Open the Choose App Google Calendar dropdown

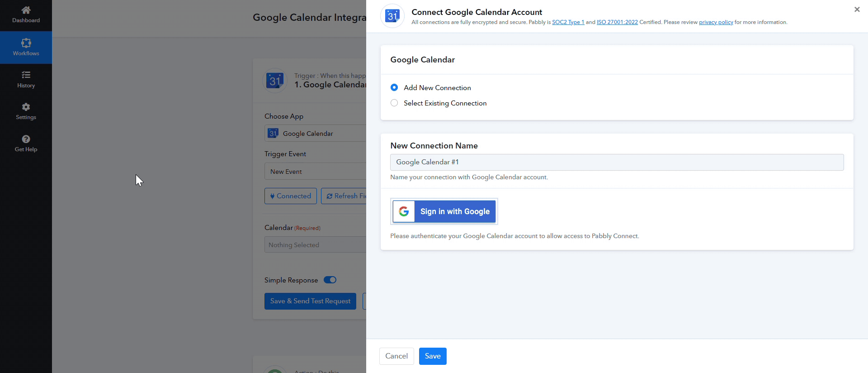click(316, 134)
